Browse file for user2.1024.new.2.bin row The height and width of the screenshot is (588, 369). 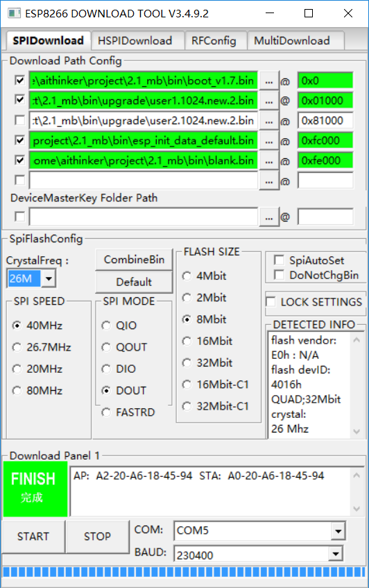pos(269,121)
